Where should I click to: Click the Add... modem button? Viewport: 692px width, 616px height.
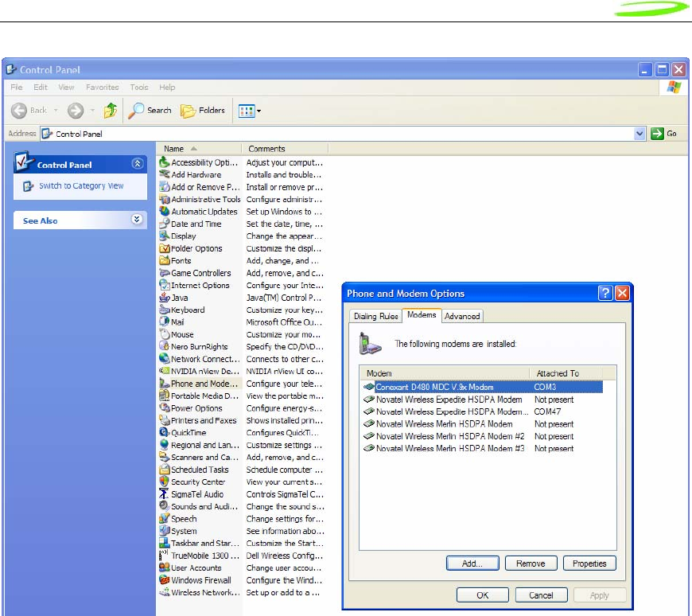pos(472,563)
